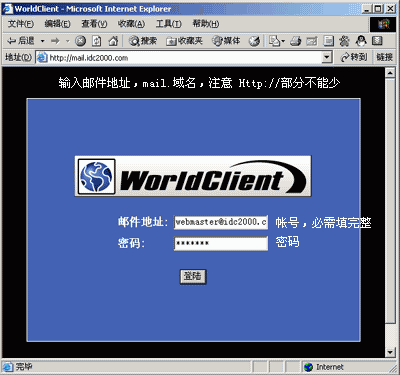Open the View (查看) menu
The height and width of the screenshot is (375, 400).
point(94,24)
